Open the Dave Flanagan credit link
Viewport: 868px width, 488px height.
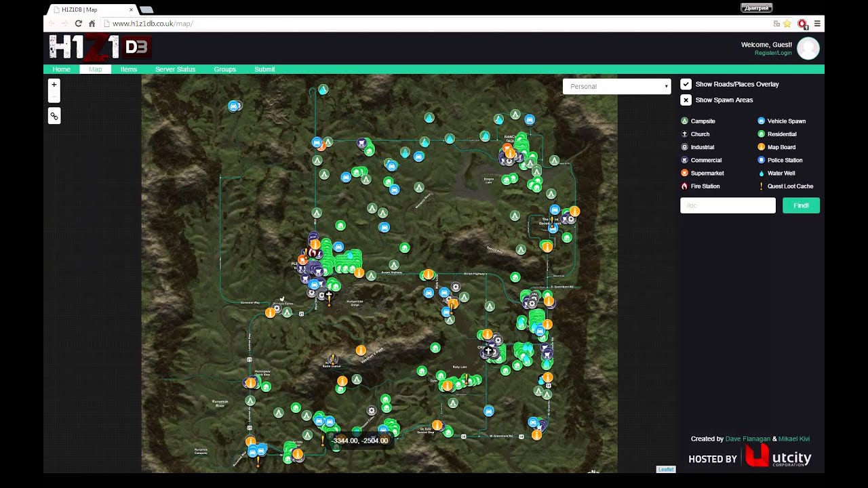pyautogui.click(x=748, y=439)
